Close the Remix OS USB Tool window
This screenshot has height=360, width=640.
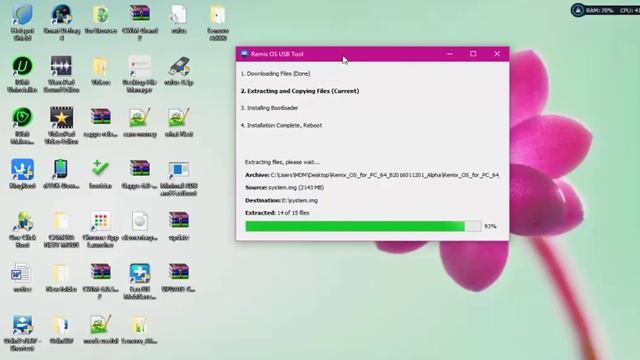click(497, 54)
